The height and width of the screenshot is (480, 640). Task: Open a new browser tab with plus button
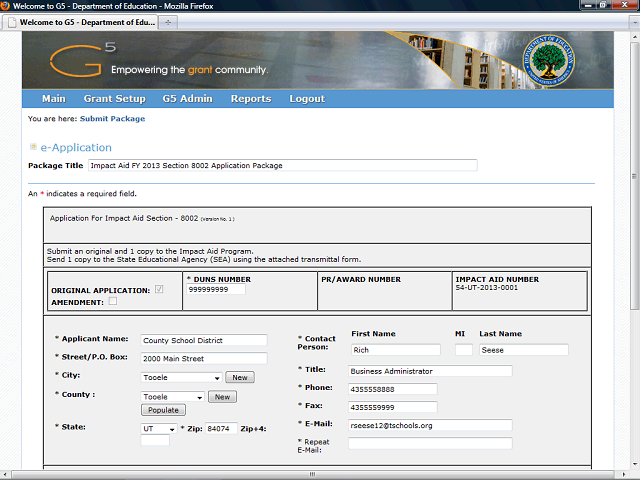pos(168,21)
